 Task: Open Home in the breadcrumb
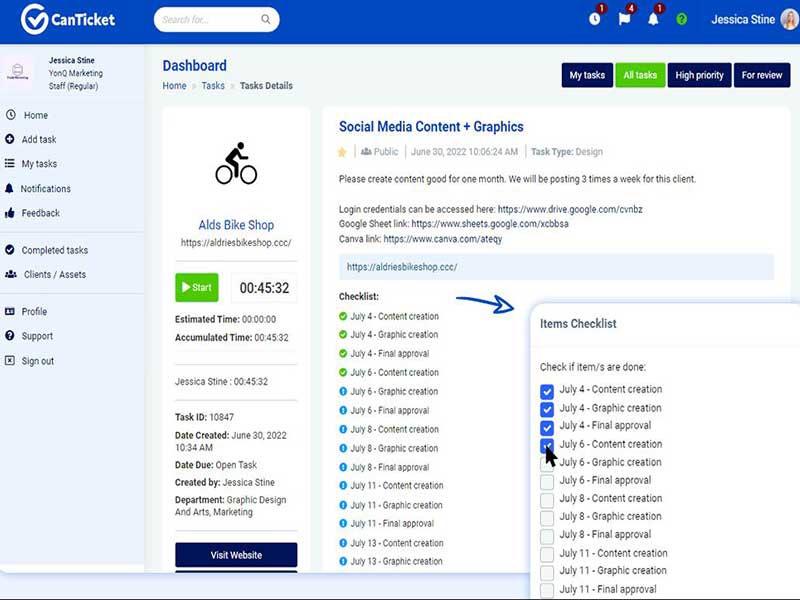[174, 86]
